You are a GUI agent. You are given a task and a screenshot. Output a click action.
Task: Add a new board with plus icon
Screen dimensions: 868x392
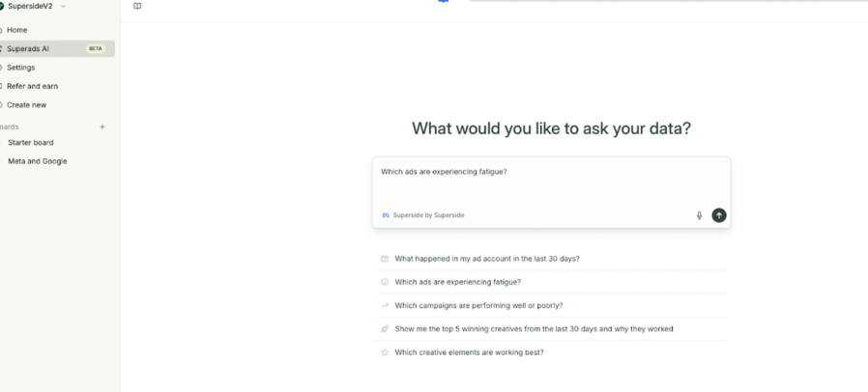[102, 126]
